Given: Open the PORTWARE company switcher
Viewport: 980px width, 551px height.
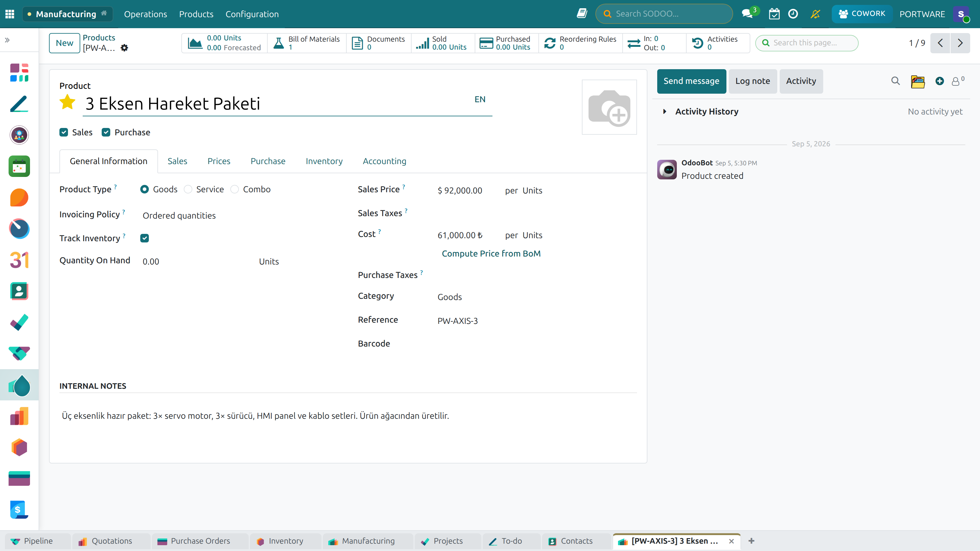Looking at the screenshot, I should [x=922, y=14].
